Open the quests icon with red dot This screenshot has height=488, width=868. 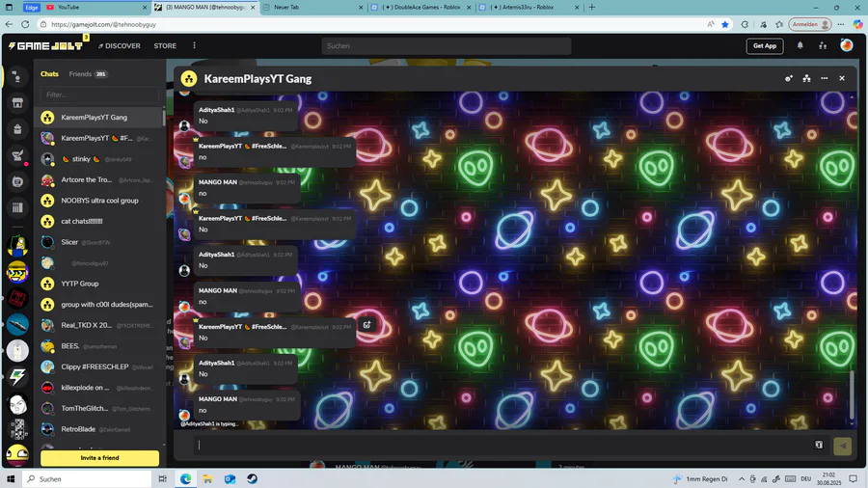click(x=17, y=156)
